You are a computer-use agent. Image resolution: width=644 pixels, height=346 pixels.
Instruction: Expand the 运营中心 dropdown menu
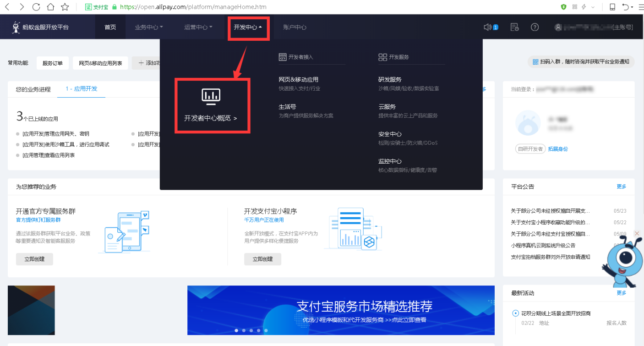click(x=198, y=27)
